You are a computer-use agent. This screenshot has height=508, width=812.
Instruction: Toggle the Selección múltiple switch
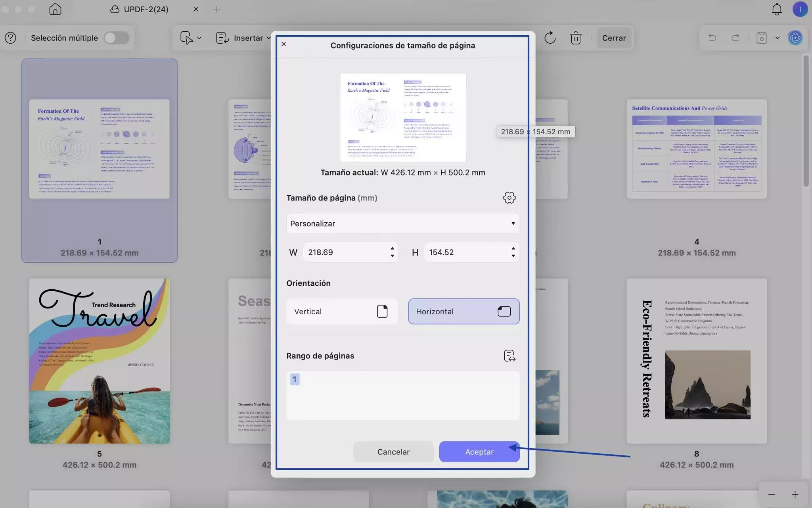tap(116, 38)
